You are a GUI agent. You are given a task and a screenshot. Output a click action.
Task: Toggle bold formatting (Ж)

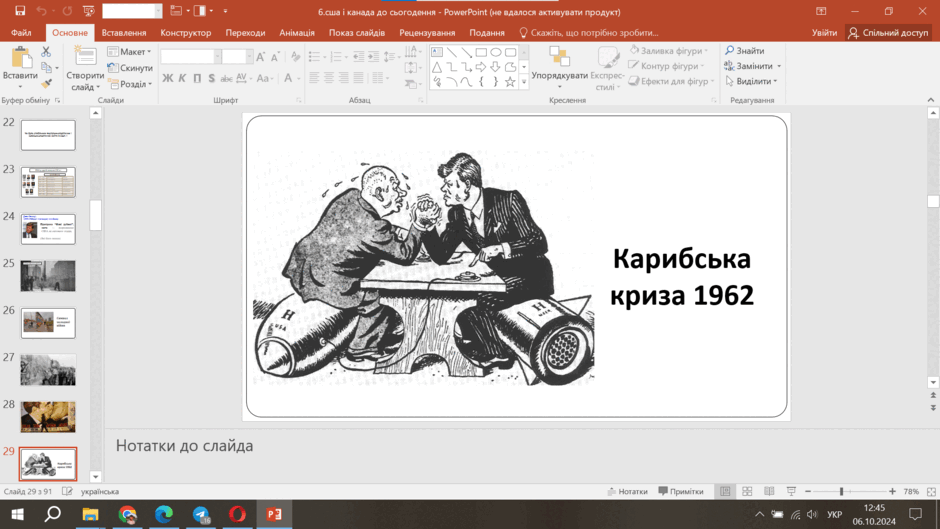(168, 79)
